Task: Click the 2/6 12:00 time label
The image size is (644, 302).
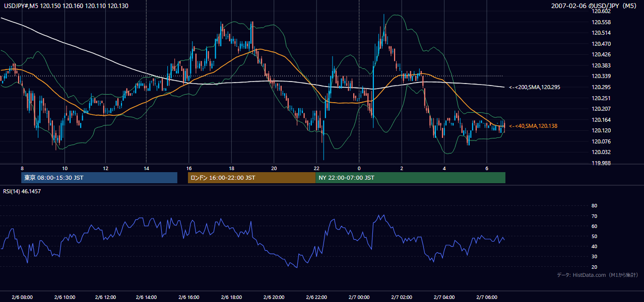Action: pyautogui.click(x=106, y=297)
